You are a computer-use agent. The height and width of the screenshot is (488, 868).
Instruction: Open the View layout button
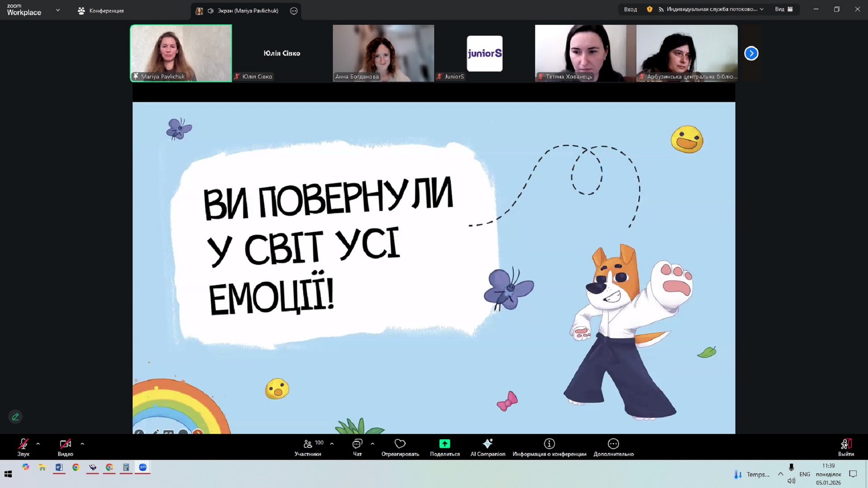[x=784, y=9]
